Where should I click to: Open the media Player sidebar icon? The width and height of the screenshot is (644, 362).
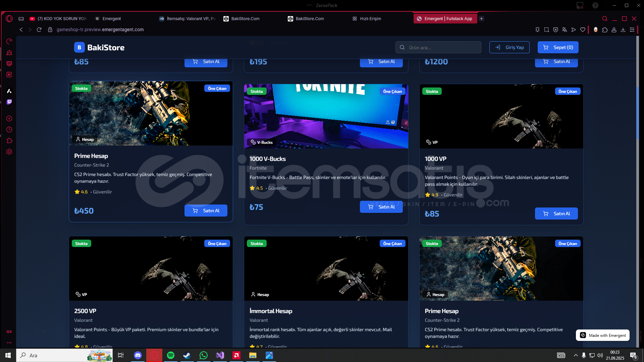(x=9, y=118)
